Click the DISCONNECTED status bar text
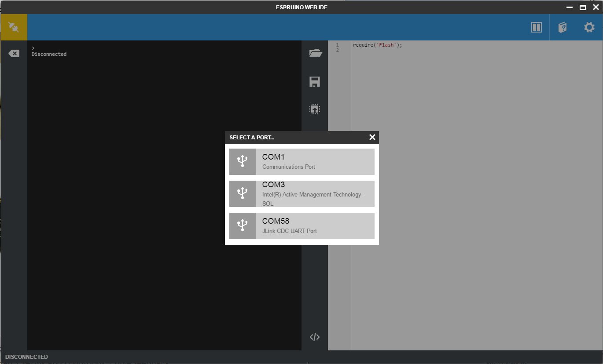Viewport: 603px width, 364px height. (26, 357)
